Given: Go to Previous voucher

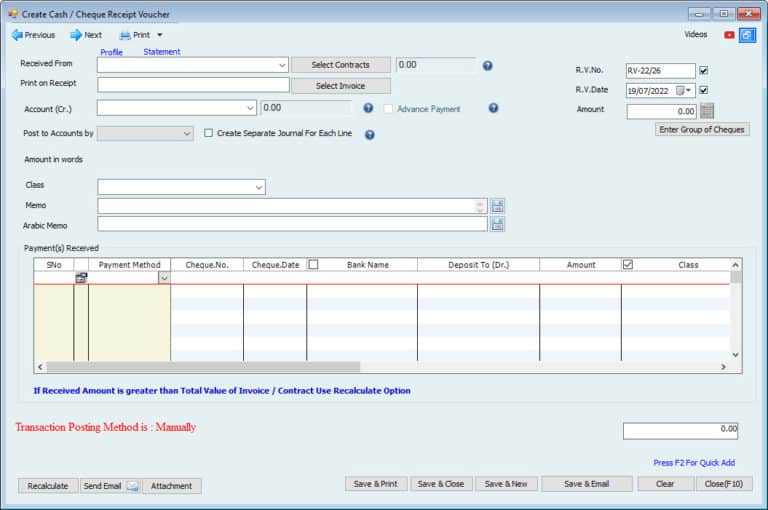Looking at the screenshot, I should [33, 35].
